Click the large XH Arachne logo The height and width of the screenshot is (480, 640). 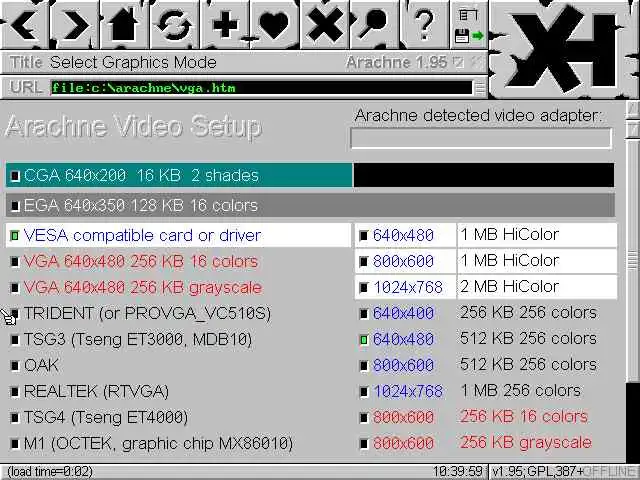coord(564,50)
